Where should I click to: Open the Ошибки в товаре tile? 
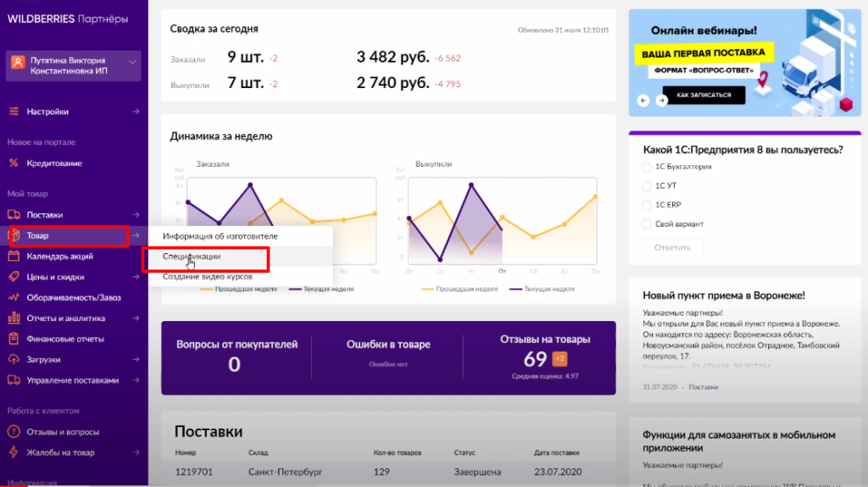tap(388, 357)
